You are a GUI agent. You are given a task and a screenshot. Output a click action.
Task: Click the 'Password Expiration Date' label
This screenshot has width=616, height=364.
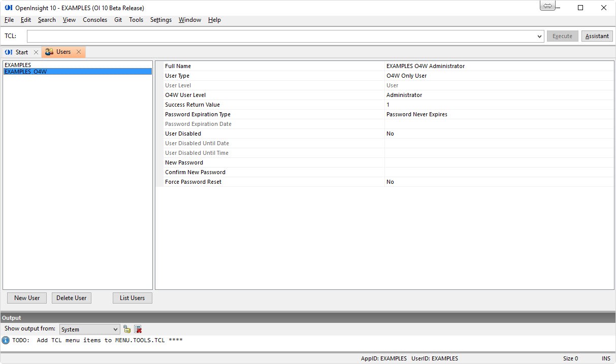pos(198,124)
